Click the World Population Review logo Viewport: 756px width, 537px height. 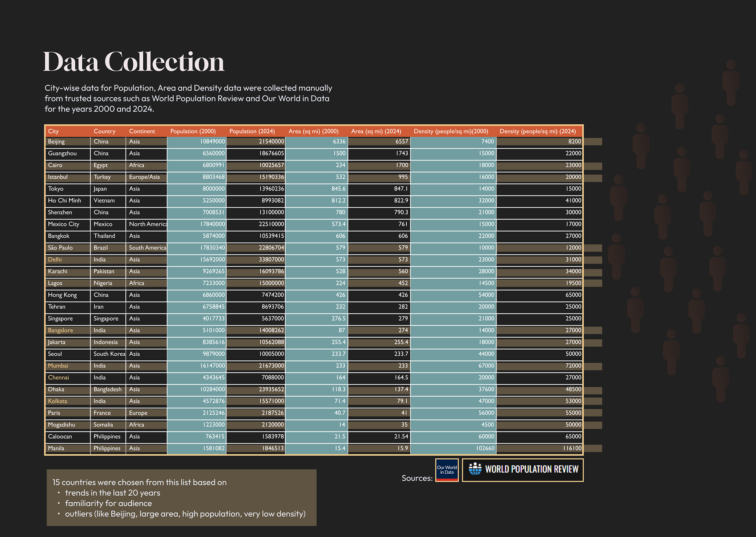click(x=523, y=470)
